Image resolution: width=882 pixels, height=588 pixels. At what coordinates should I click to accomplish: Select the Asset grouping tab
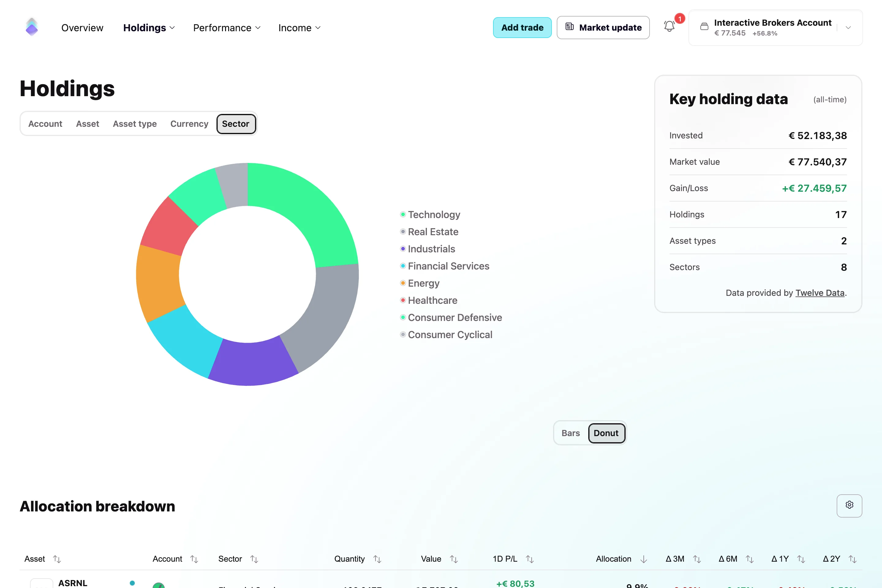pos(87,124)
